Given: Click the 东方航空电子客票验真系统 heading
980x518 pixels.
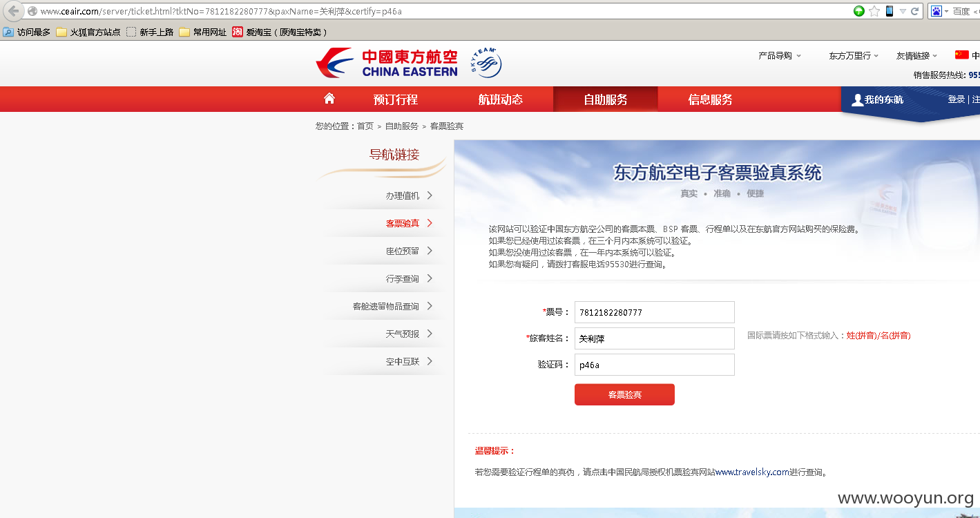Looking at the screenshot, I should click(718, 172).
